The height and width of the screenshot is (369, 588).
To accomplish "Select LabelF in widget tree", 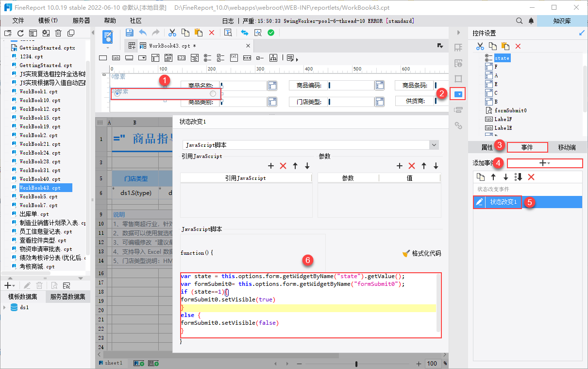I will [503, 119].
